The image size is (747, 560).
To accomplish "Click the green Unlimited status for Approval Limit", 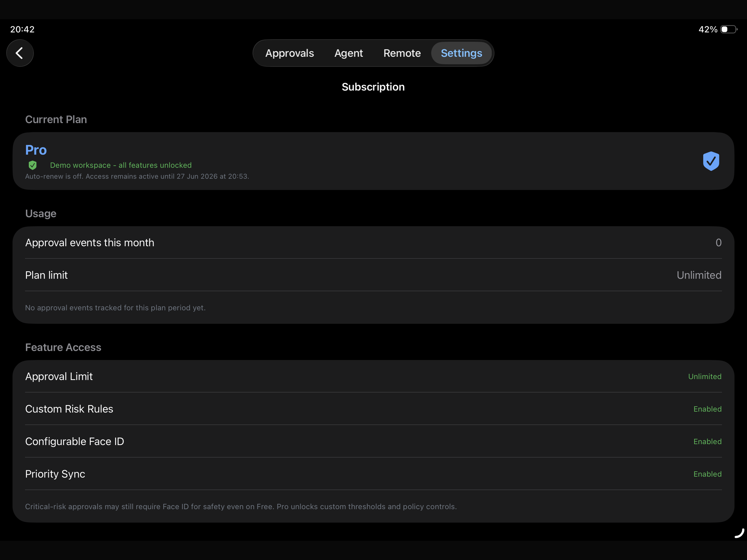I will point(704,376).
